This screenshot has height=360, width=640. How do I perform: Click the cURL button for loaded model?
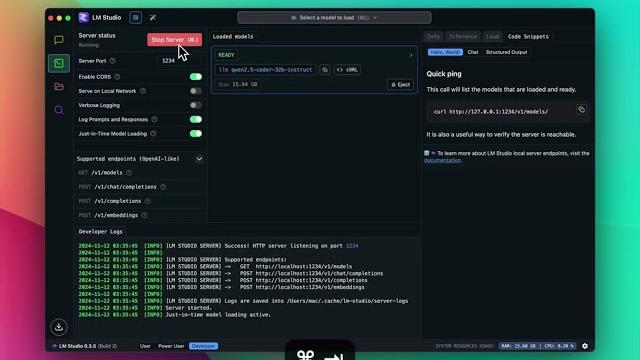click(347, 70)
